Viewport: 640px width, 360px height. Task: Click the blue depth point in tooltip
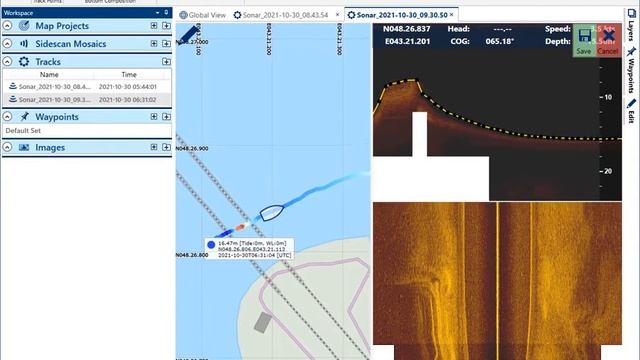click(x=211, y=244)
